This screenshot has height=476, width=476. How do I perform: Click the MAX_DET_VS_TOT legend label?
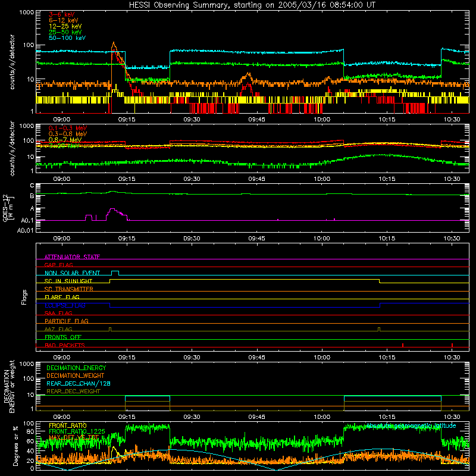pos(74,437)
